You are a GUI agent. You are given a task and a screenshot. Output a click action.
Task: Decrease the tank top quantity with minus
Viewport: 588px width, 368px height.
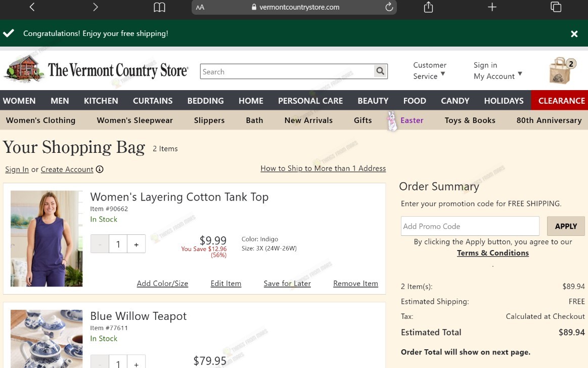[100, 244]
